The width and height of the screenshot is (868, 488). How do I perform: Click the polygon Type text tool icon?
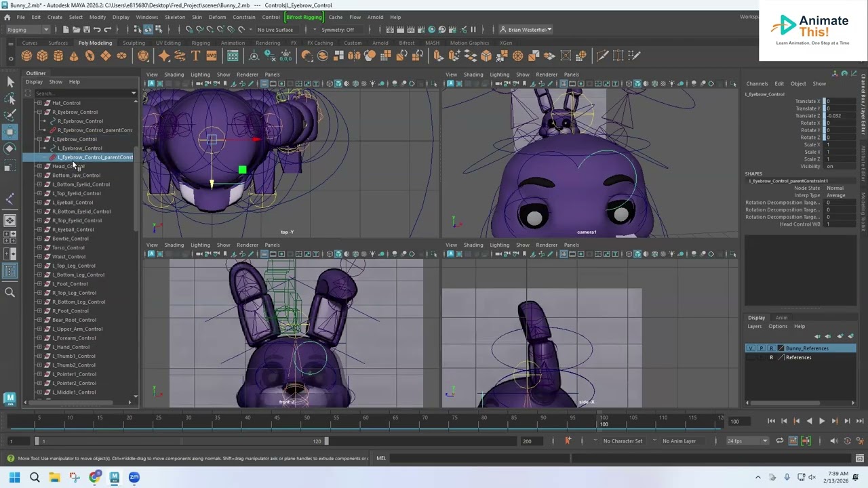tap(195, 56)
